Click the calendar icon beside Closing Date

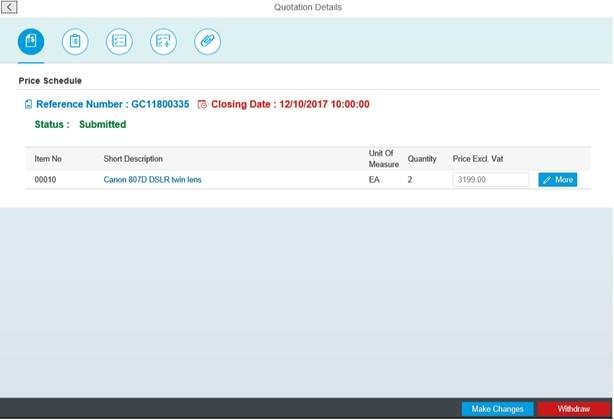202,104
